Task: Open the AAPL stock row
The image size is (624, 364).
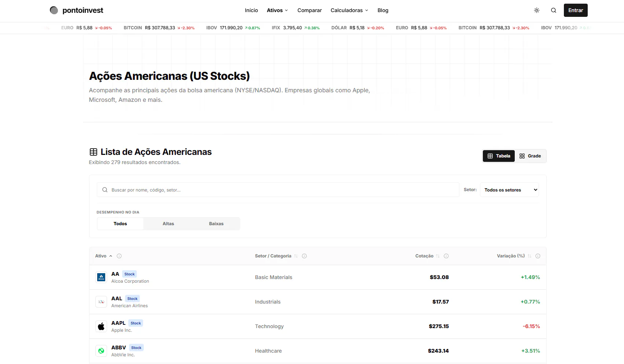Action: pos(317,326)
